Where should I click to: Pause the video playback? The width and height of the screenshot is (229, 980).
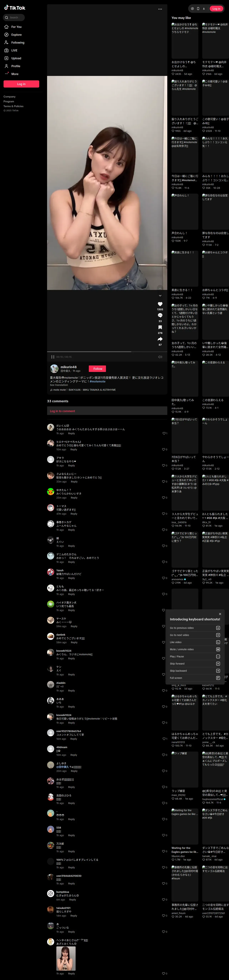53,357
